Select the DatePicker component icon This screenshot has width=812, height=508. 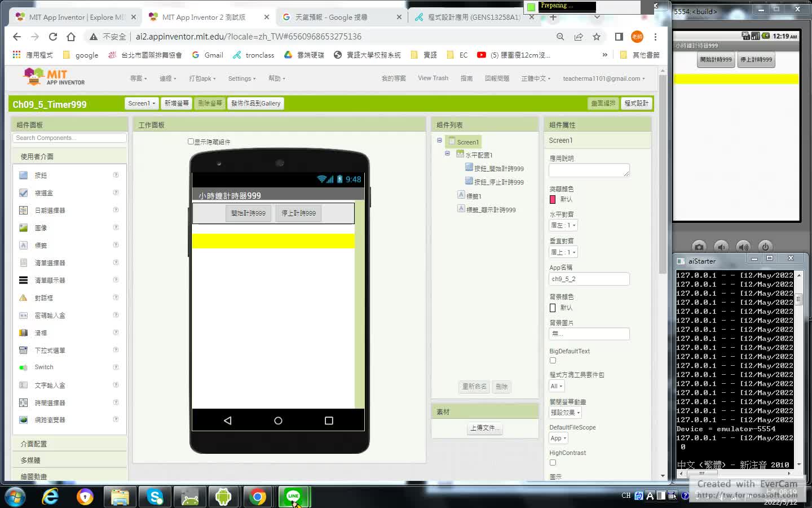[23, 211]
